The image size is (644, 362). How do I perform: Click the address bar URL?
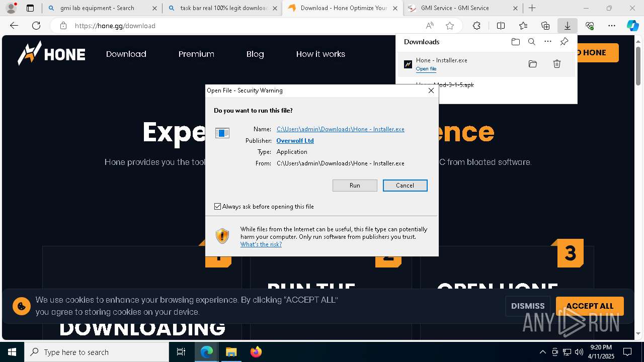click(115, 26)
